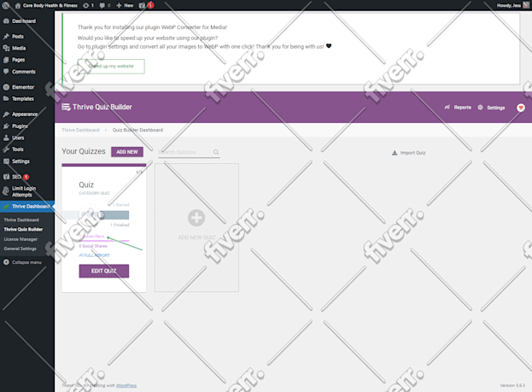Open Thrive Dashboard submenu item

coord(21,220)
